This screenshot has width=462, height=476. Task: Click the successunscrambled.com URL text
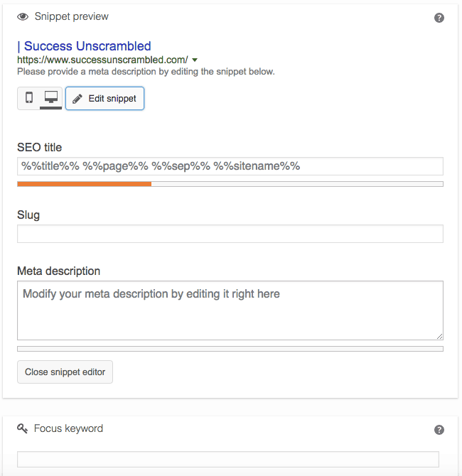102,60
